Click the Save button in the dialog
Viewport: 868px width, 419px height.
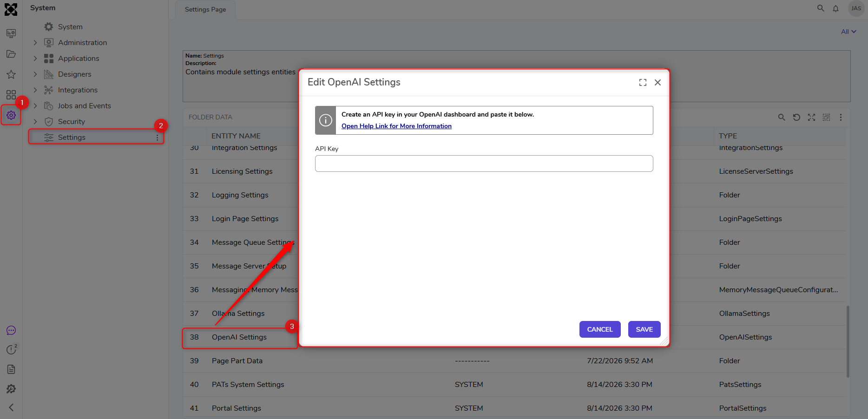644,329
